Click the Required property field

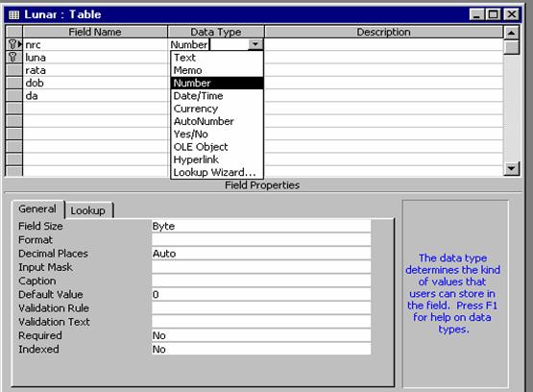point(261,335)
